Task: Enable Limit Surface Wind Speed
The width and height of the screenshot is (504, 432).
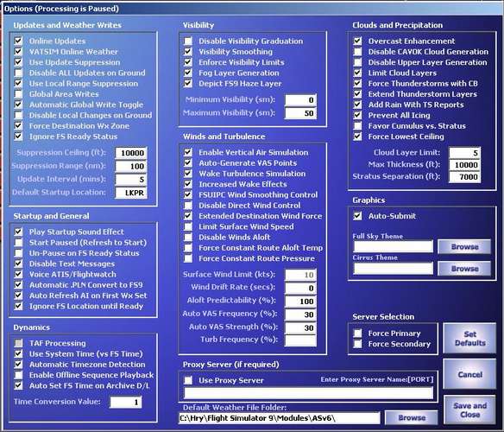Action: click(188, 226)
